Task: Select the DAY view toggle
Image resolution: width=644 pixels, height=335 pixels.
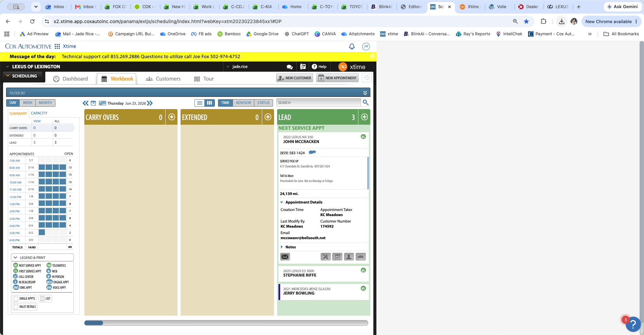Action: 13,103
